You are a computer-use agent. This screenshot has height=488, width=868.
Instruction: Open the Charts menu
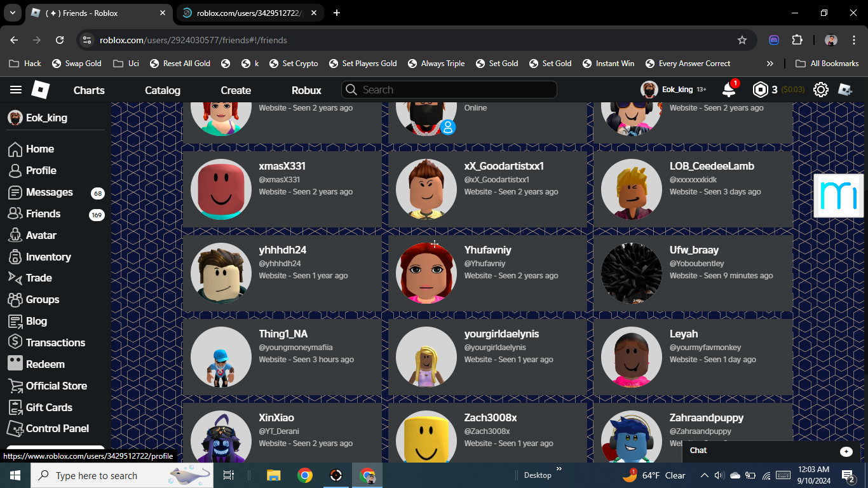pos(89,90)
